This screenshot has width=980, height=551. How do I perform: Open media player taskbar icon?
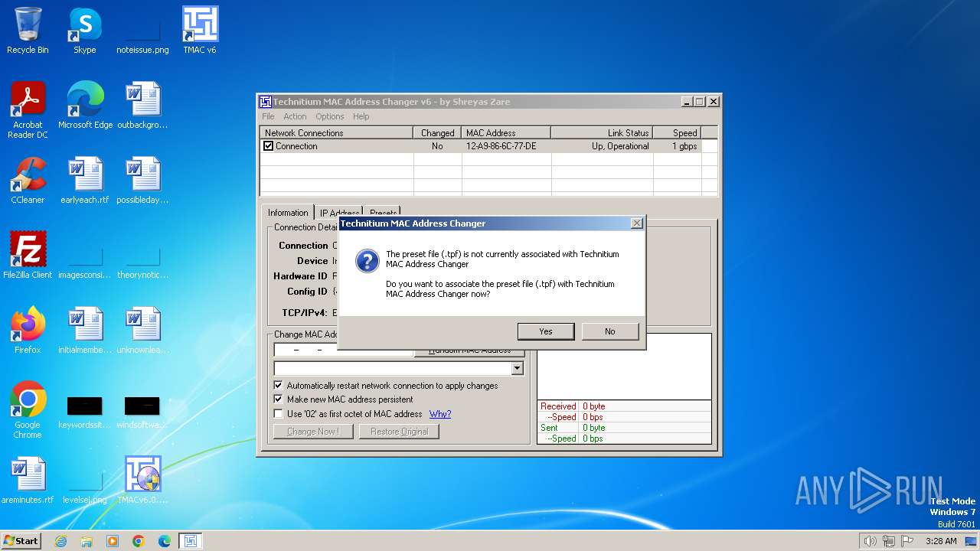pyautogui.click(x=113, y=541)
